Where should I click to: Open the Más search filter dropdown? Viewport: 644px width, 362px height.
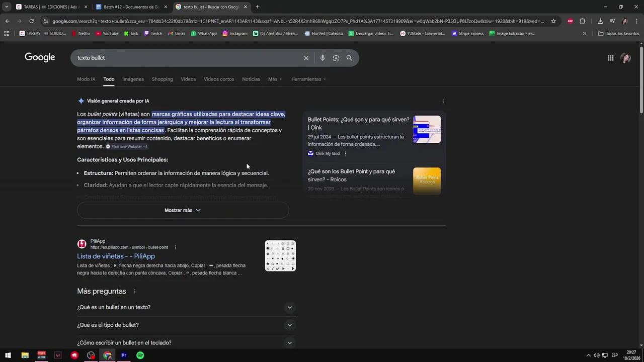pos(275,79)
